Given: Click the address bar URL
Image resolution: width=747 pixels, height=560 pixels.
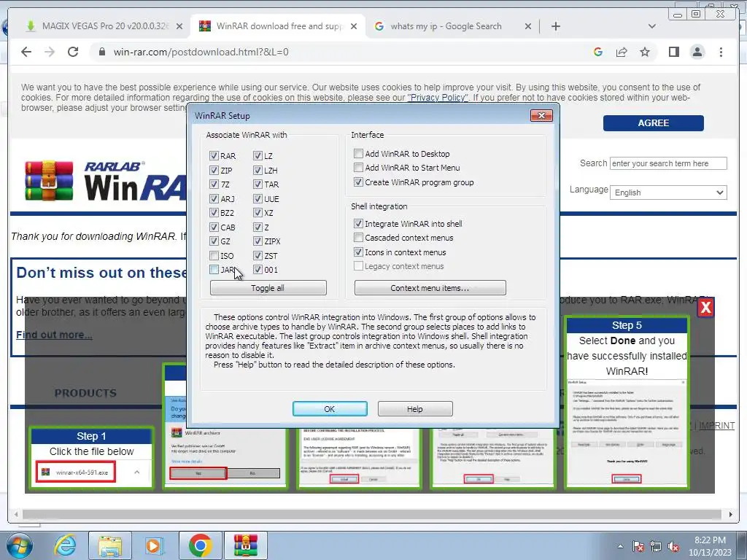Looking at the screenshot, I should click(x=201, y=52).
